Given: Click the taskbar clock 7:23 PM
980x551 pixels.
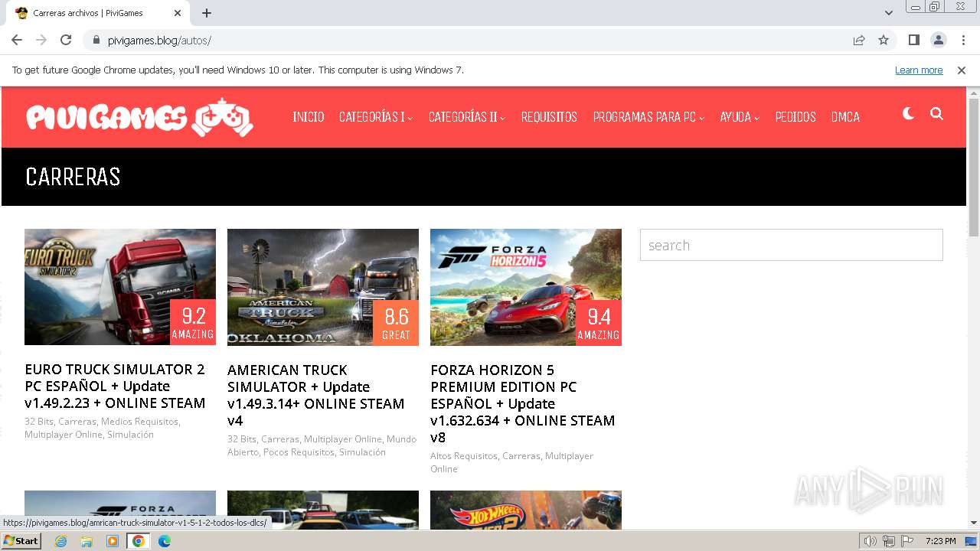Looking at the screenshot, I should 940,541.
